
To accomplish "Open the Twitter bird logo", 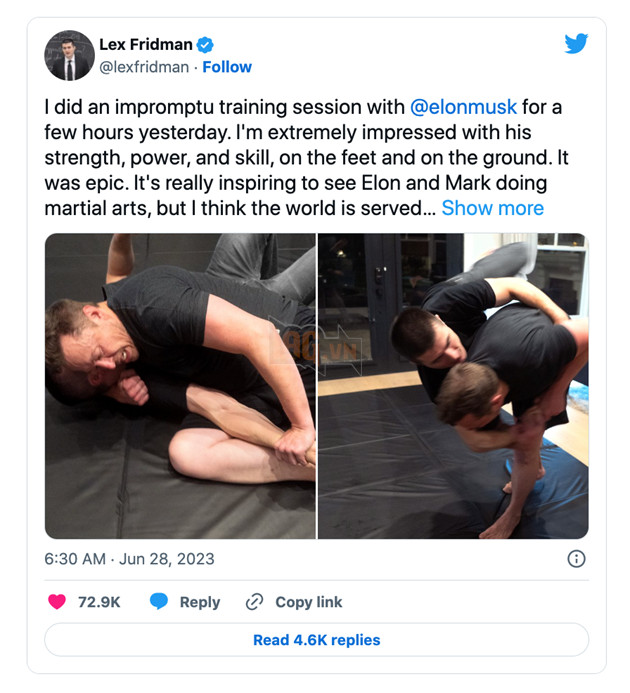I will tap(576, 43).
